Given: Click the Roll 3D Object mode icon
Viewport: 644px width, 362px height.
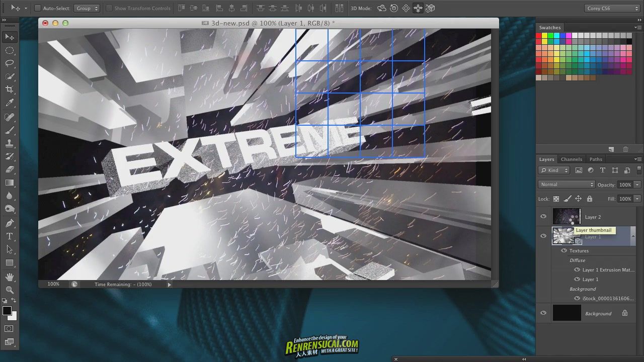Looking at the screenshot, I should [x=394, y=8].
